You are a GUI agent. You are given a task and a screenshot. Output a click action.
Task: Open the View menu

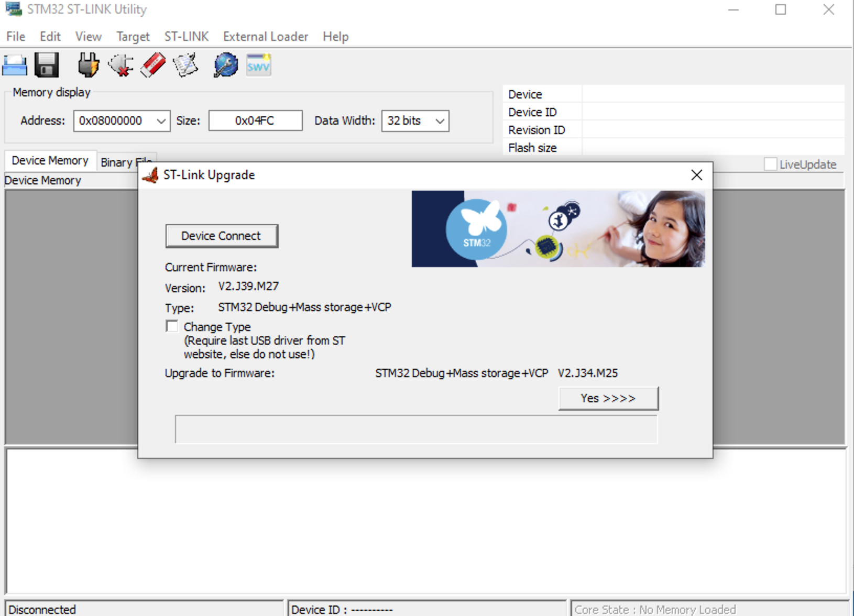88,37
